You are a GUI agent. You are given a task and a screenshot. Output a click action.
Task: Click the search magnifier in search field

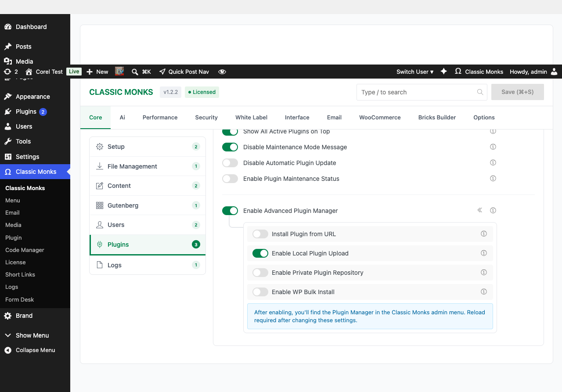(480, 92)
